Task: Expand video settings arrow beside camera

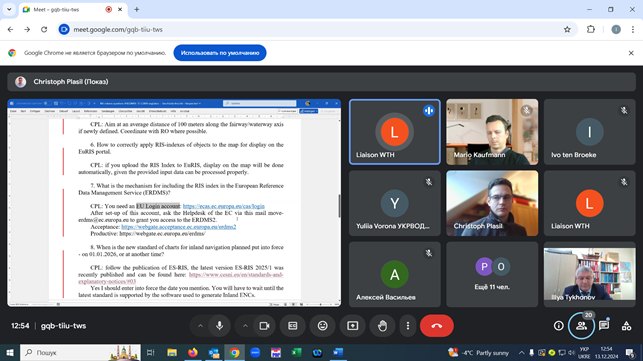Action: (245, 326)
